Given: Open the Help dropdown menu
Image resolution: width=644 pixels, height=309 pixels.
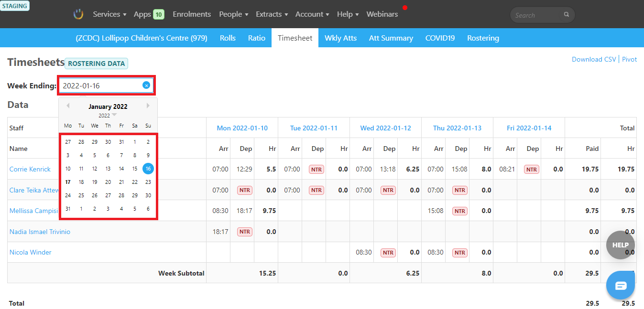Looking at the screenshot, I should 348,14.
